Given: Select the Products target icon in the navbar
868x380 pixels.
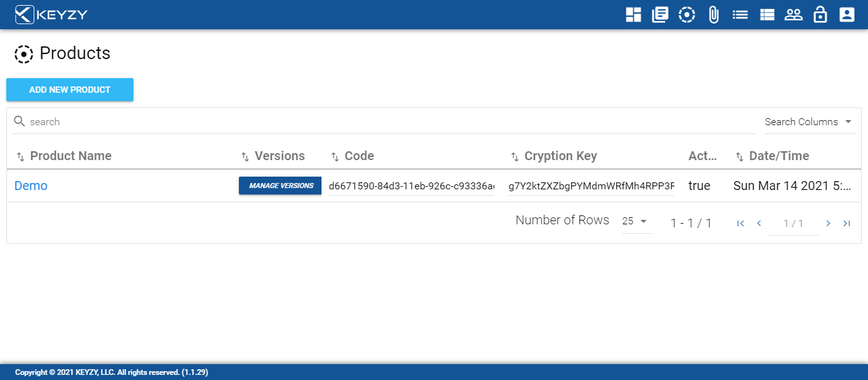Looking at the screenshot, I should (x=687, y=14).
